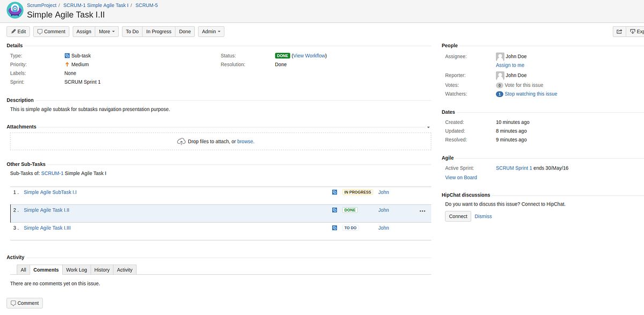Collapse the Attachments section arrow

click(x=428, y=127)
